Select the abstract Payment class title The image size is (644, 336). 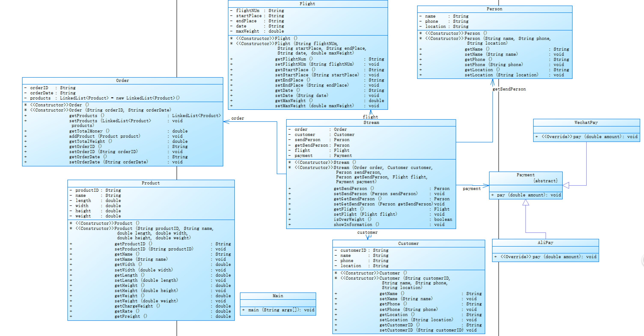[525, 175]
